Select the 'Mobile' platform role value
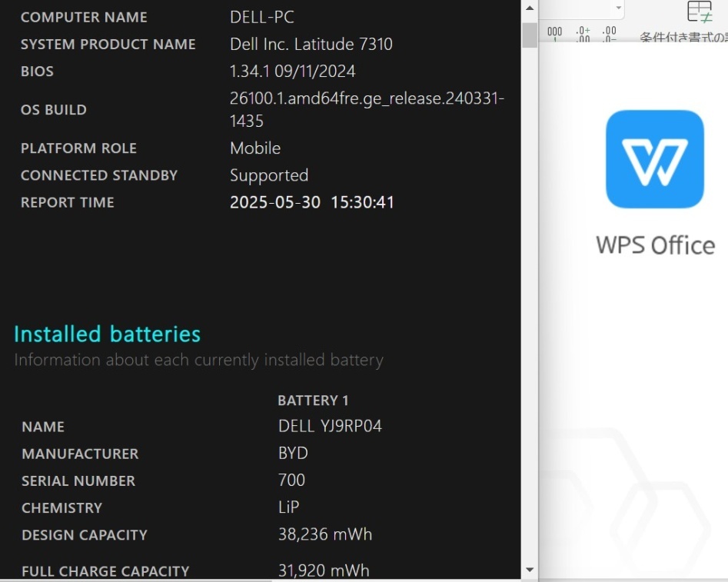The width and height of the screenshot is (728, 582). (255, 148)
